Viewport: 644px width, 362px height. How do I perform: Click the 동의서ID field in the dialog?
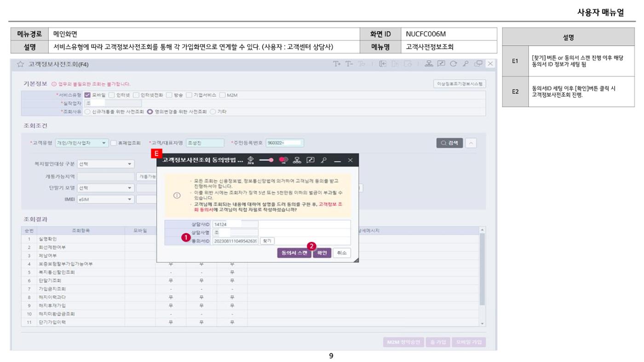(x=235, y=241)
